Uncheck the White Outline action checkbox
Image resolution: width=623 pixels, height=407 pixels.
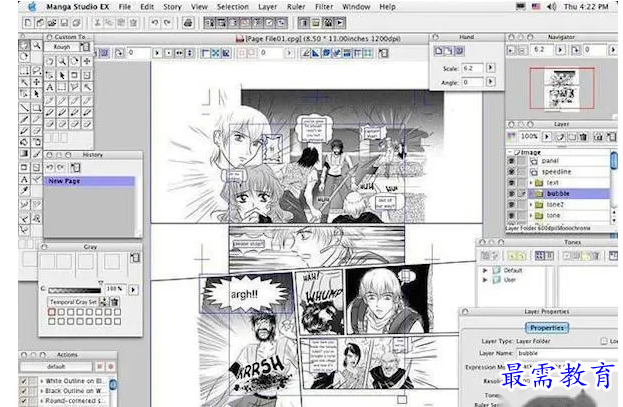tap(24, 381)
